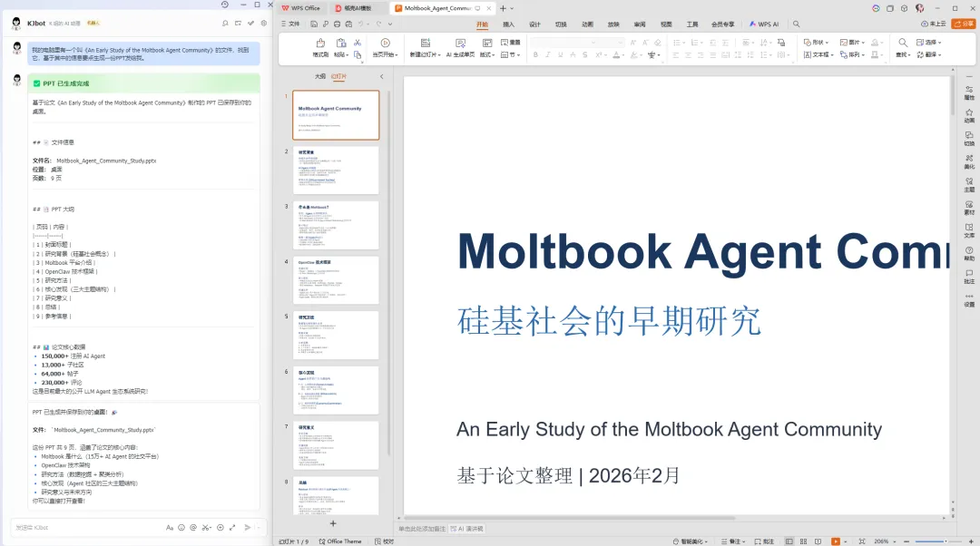Click the send arrow in KJbot chat
980x546 pixels.
click(248, 527)
